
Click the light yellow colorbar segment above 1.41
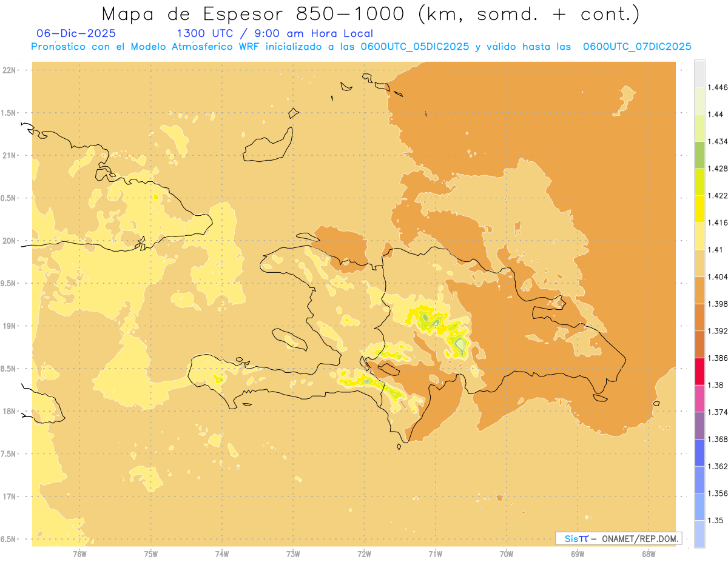click(x=699, y=236)
